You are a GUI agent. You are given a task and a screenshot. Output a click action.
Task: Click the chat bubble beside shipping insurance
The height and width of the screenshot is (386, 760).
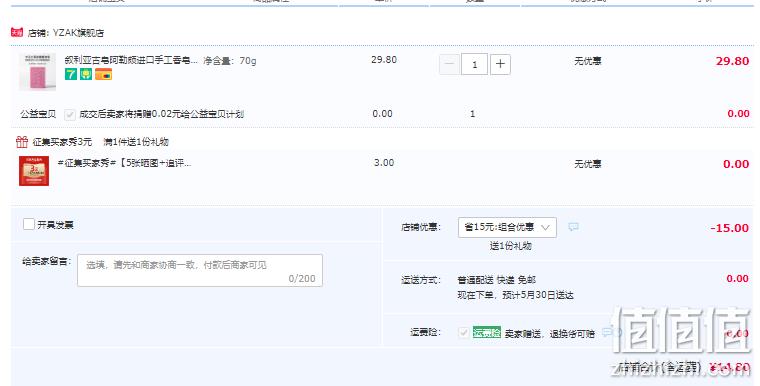[x=608, y=332]
